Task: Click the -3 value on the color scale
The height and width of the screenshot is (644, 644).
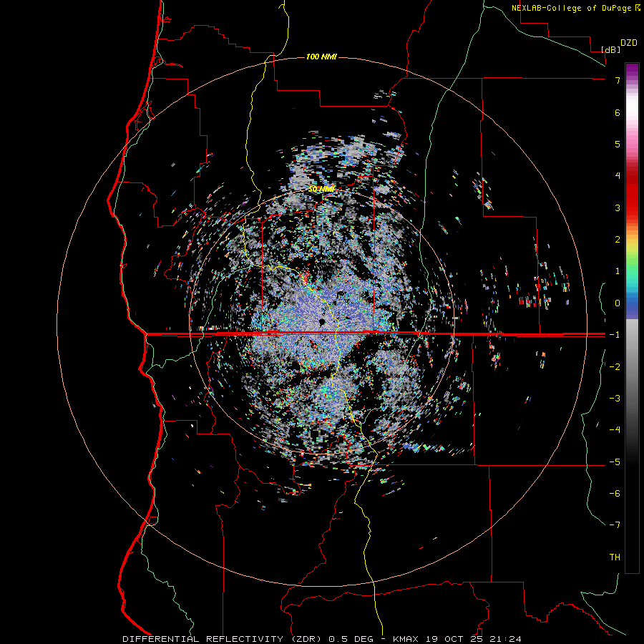Action: [x=615, y=398]
